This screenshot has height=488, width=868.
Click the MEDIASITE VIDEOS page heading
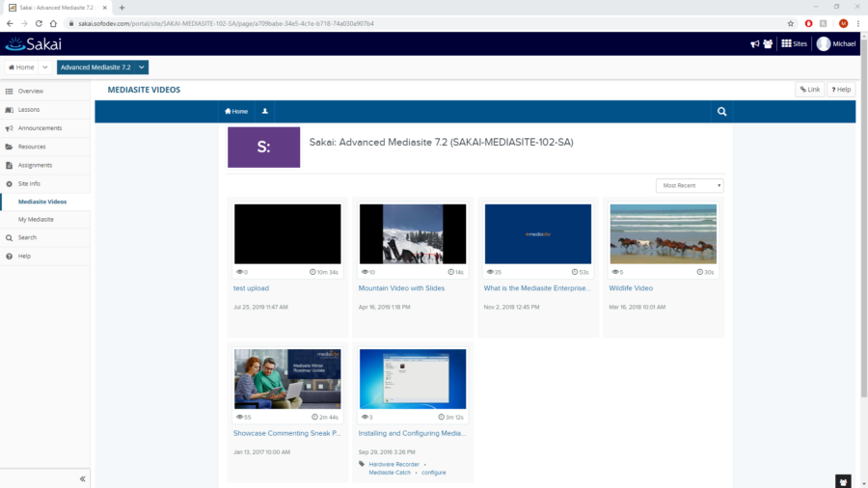pos(144,90)
